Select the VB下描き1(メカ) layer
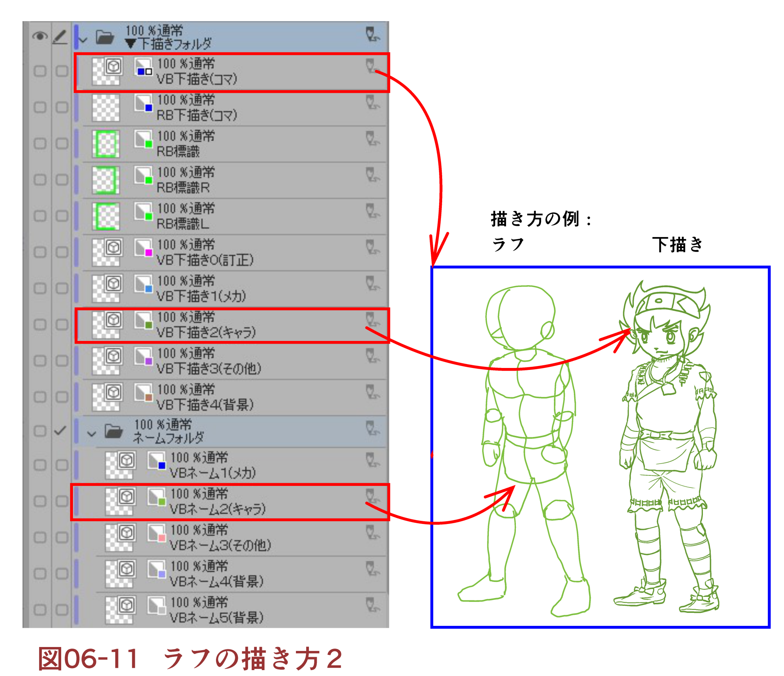This screenshot has height=676, width=784. (201, 296)
